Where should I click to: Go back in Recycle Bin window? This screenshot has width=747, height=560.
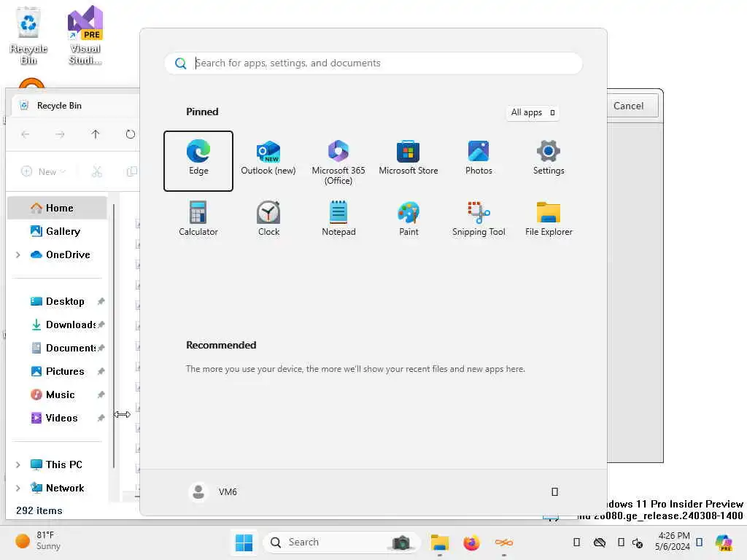click(26, 134)
